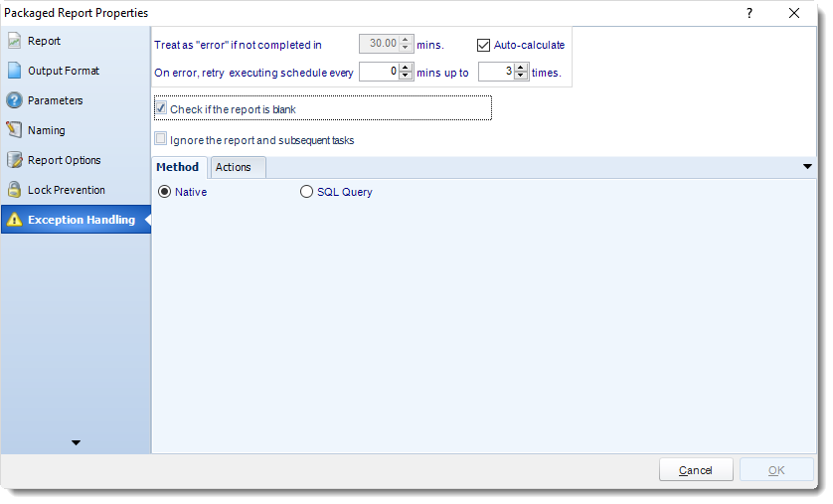The image size is (833, 504).
Task: Open the Naming section
Action: [x=76, y=130]
